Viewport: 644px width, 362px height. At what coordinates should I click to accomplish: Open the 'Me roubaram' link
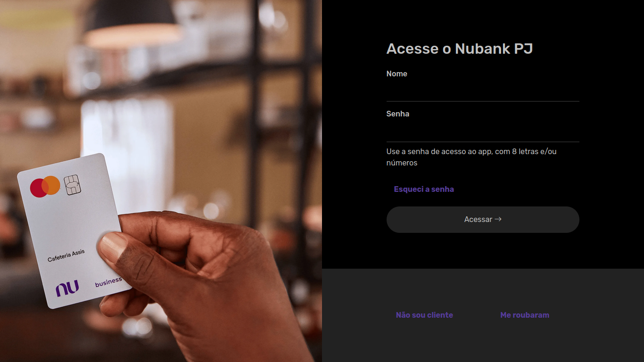525,315
